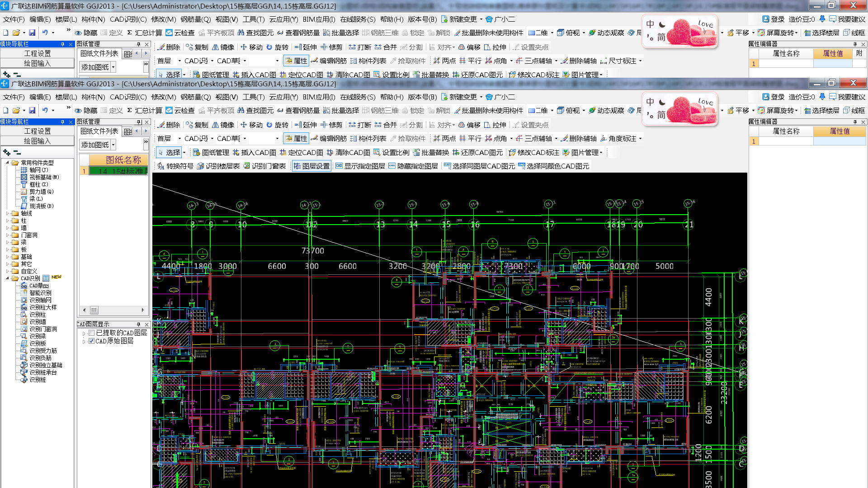Toggle the 属性编辑器 pin in the lower window
This screenshot has width=868, height=488.
coord(855,122)
